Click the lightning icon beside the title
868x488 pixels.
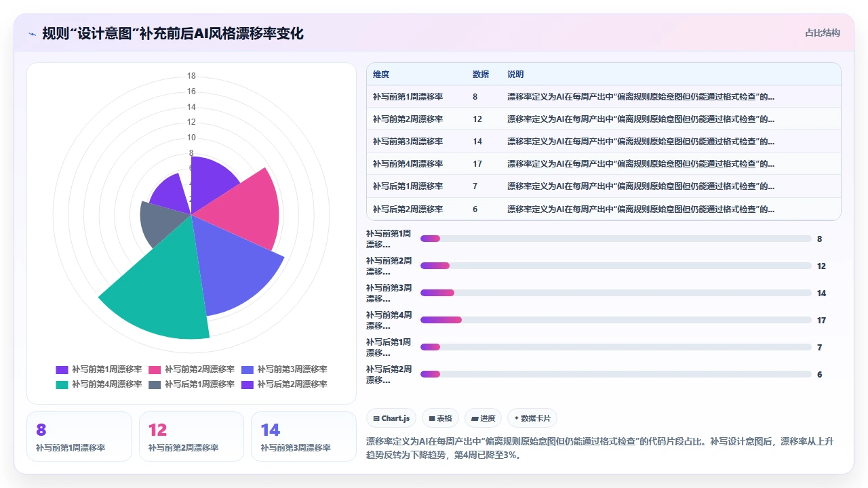coord(33,33)
